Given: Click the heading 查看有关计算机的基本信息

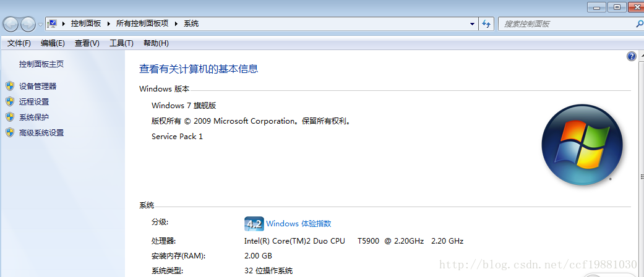Looking at the screenshot, I should pos(199,69).
